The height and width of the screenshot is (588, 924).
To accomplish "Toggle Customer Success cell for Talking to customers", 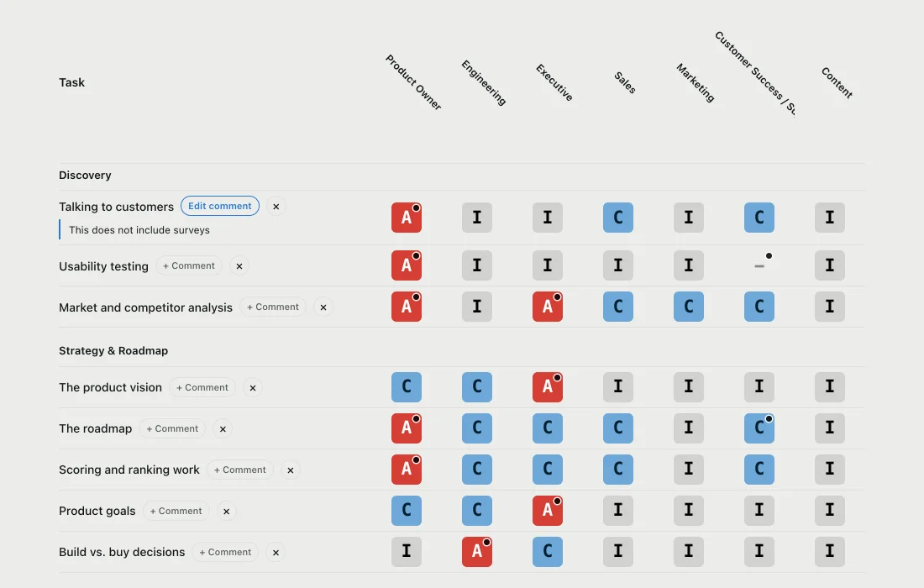I will pyautogui.click(x=759, y=218).
